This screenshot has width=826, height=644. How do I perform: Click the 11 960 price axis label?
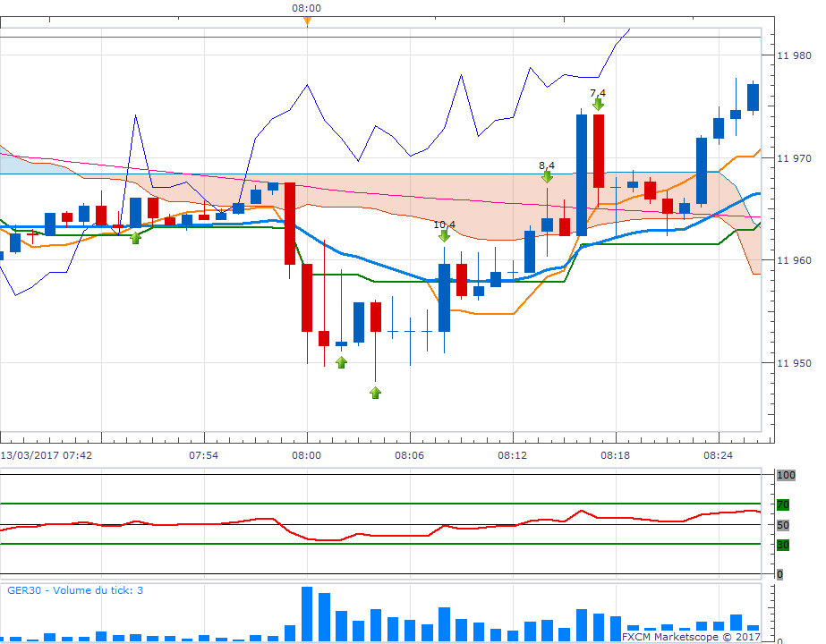click(x=794, y=260)
